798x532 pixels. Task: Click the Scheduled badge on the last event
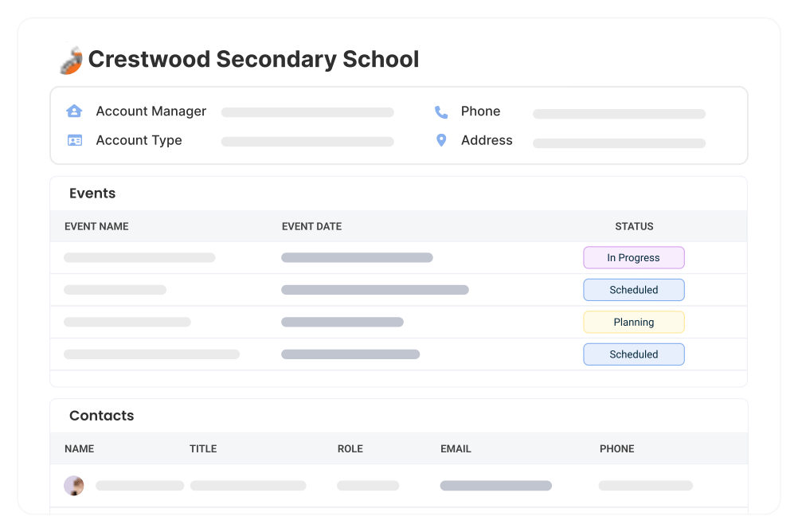634,354
